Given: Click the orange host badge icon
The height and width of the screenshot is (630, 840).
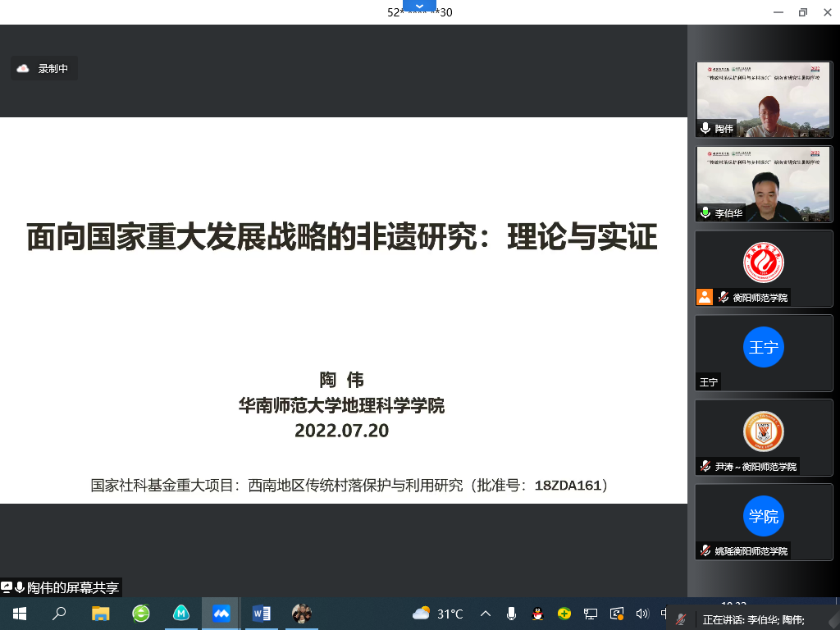Looking at the screenshot, I should click(705, 297).
